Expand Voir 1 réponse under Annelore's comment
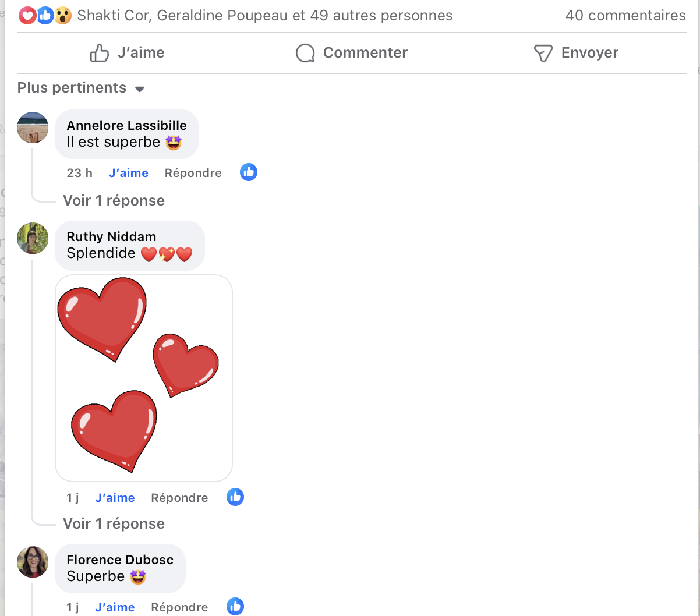The height and width of the screenshot is (616, 700). (x=114, y=201)
